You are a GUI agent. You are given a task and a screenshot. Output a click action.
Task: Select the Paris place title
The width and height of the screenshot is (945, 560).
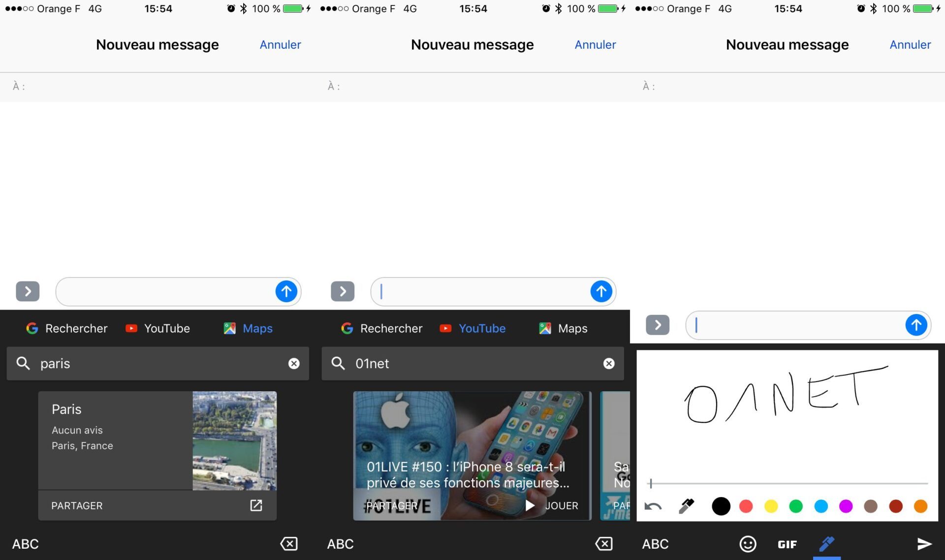pos(66,409)
